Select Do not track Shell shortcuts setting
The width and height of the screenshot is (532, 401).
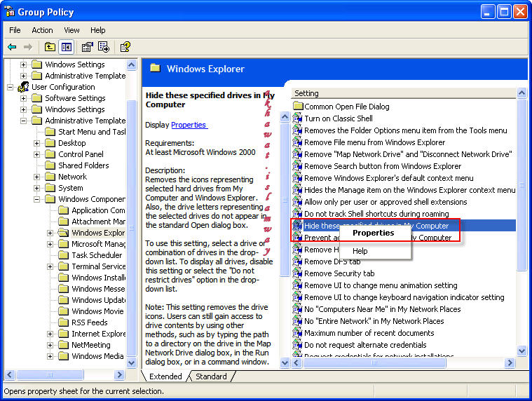(x=376, y=214)
